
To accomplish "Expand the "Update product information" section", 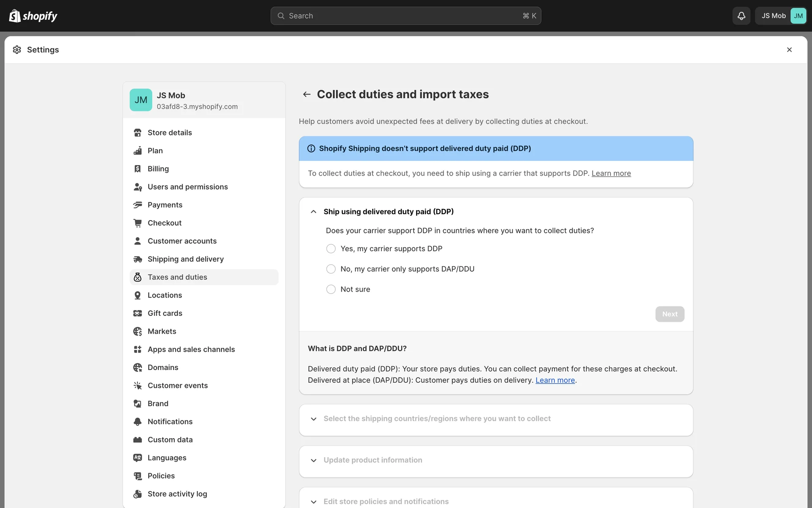I will (x=313, y=460).
